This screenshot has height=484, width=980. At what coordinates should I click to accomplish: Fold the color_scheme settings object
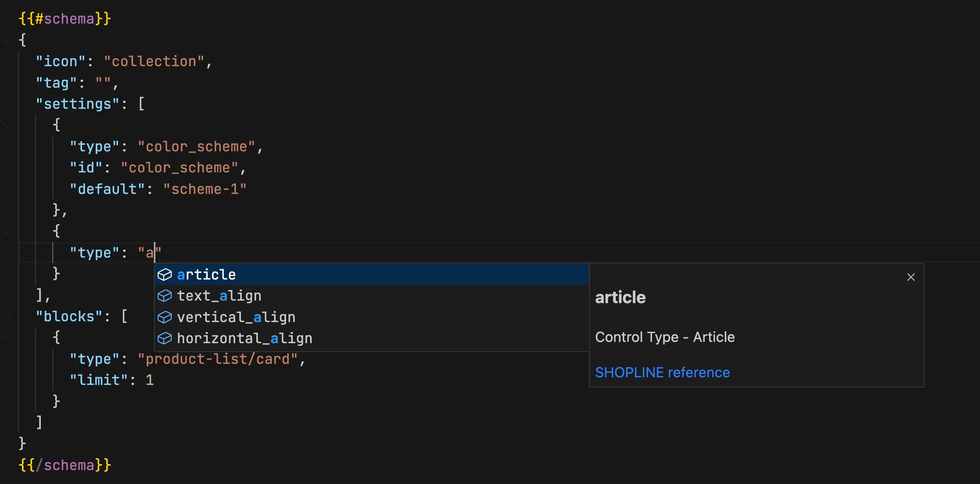coord(7,125)
